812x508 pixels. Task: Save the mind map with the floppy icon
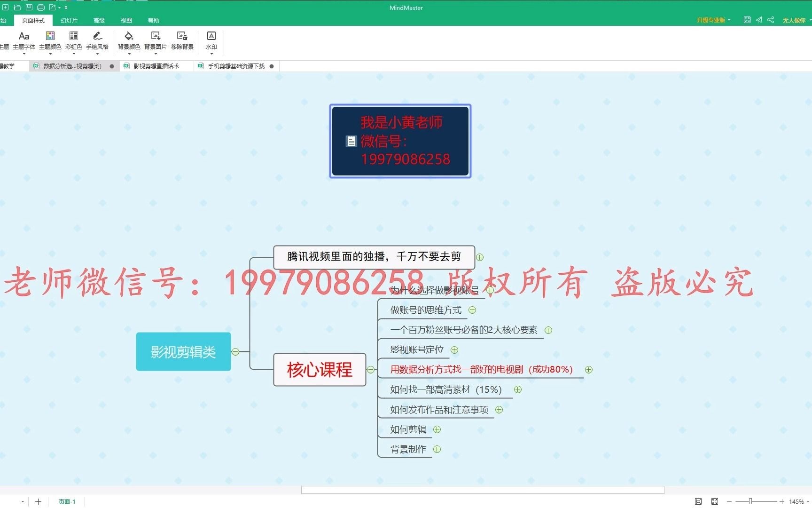tap(29, 8)
